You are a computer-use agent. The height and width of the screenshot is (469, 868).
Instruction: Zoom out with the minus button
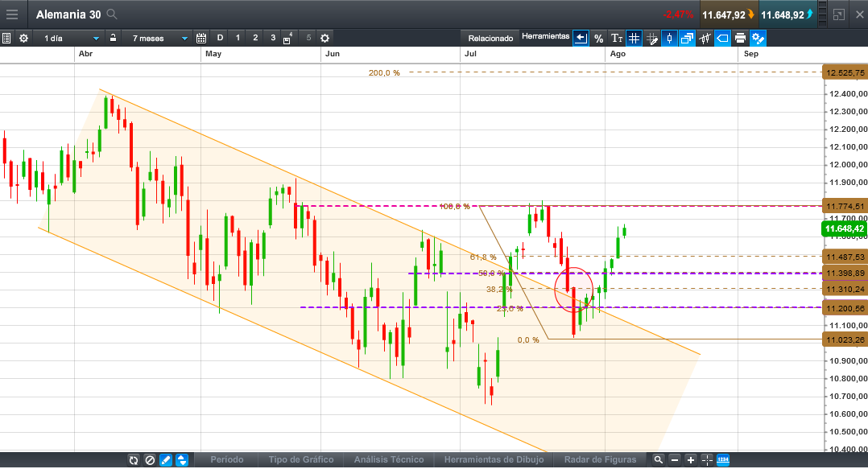pos(674,460)
